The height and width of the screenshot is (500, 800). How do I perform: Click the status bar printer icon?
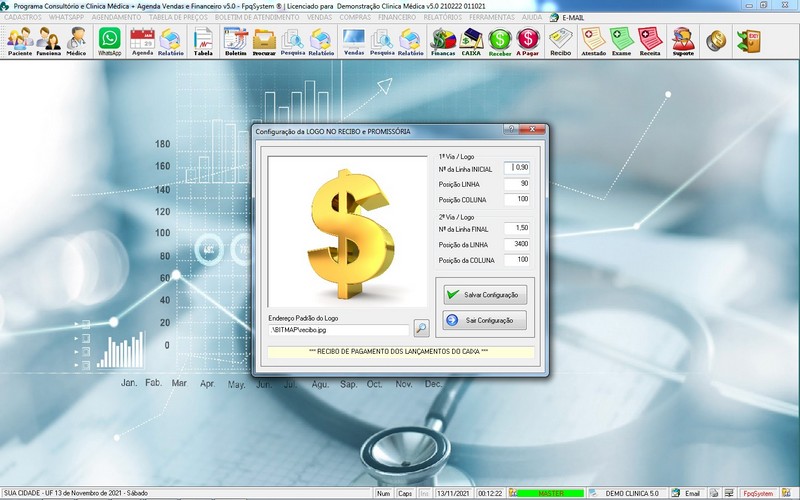coord(714,493)
